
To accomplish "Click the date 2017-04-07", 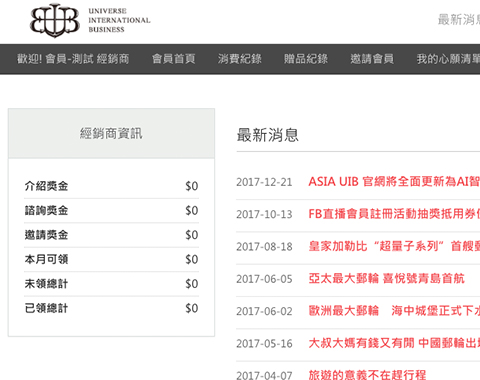I will pos(264,375).
